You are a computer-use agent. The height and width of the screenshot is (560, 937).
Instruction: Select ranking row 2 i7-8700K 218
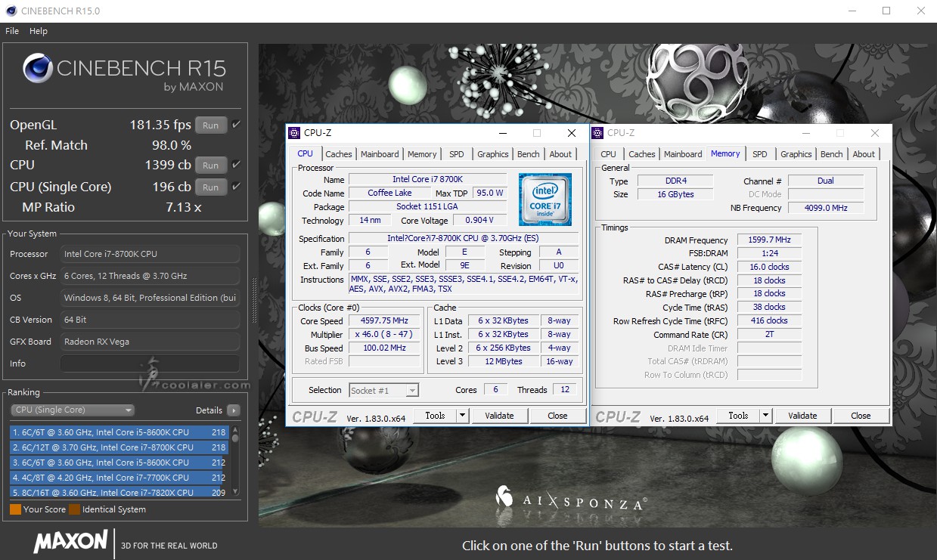coord(119,447)
